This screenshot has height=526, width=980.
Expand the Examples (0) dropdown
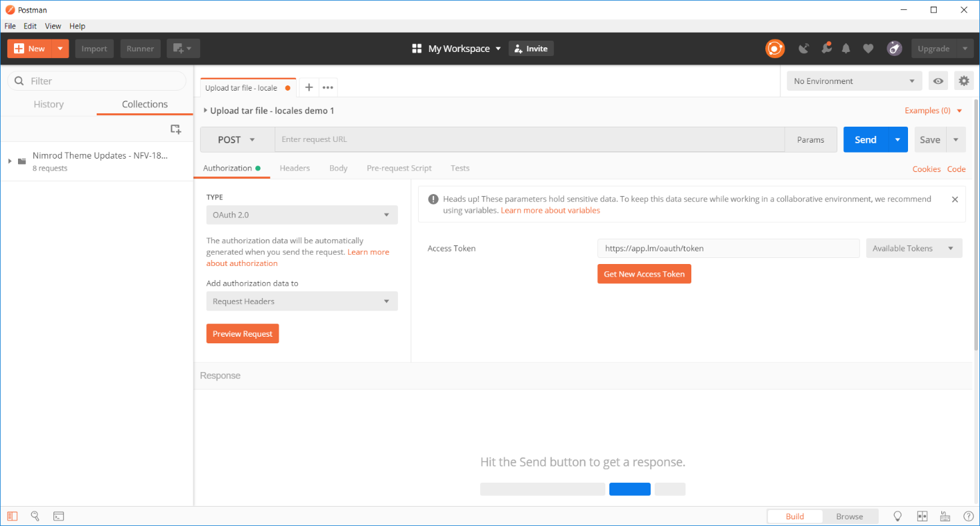(x=933, y=111)
